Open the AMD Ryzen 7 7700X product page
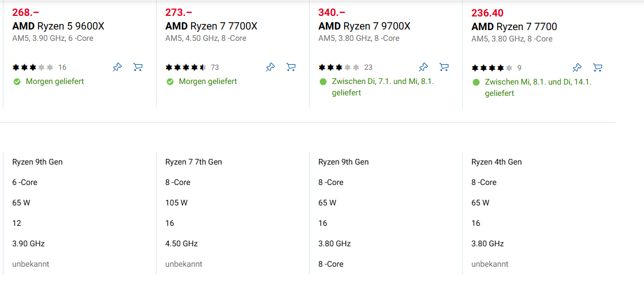 coord(211,26)
